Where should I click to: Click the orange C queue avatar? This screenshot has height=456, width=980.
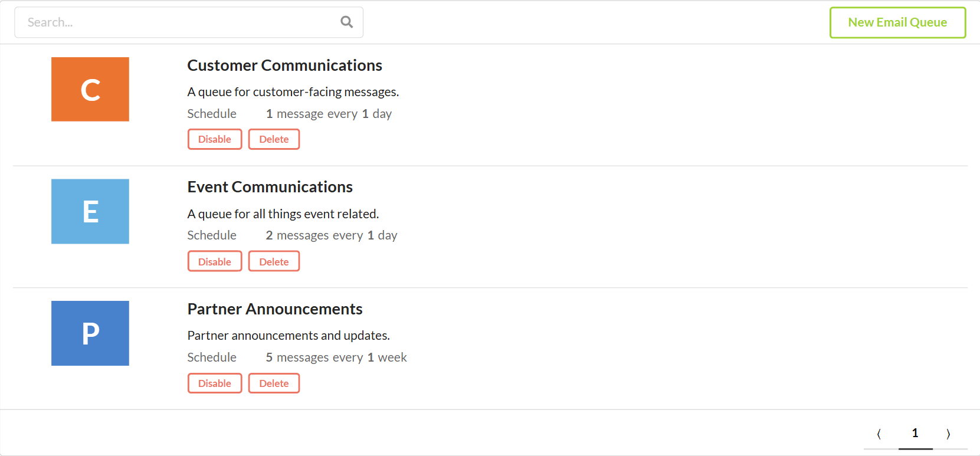[x=90, y=90]
